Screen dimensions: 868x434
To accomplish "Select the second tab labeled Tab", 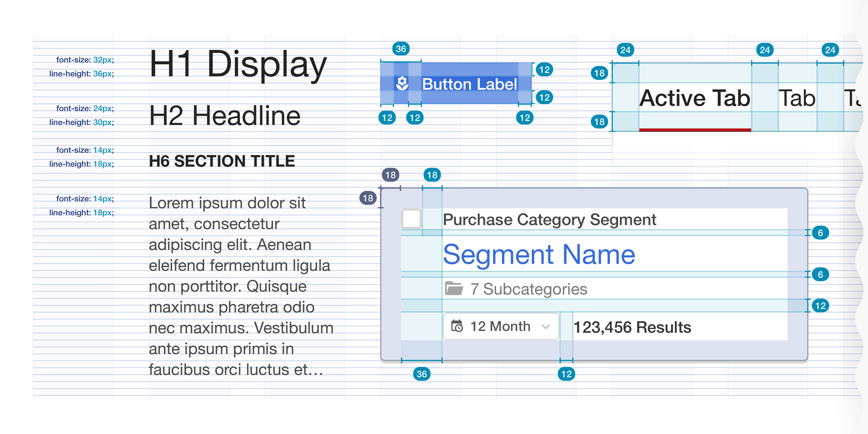I will tap(797, 98).
